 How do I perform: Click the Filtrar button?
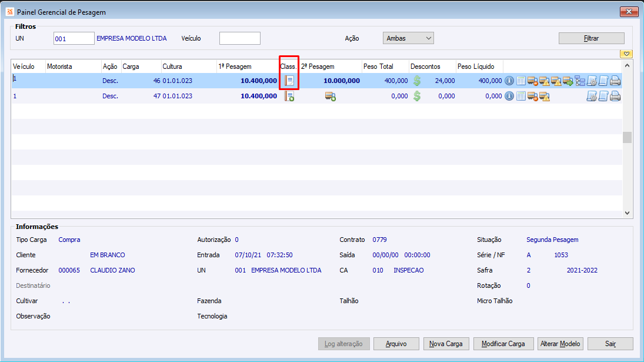tap(592, 38)
